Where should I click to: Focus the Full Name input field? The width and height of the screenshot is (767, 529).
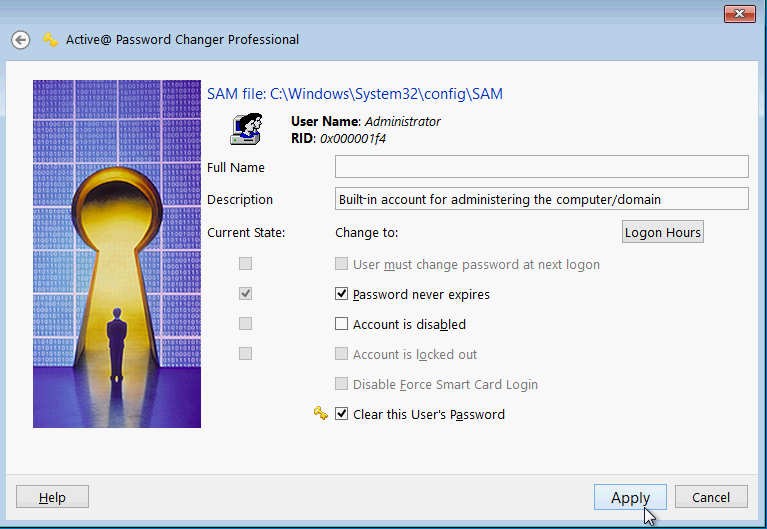(x=541, y=167)
